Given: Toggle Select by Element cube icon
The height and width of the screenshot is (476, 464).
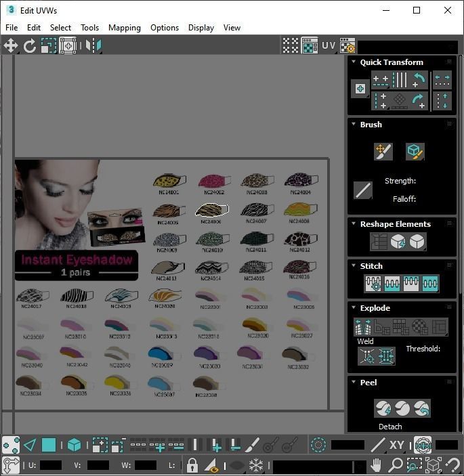Looking at the screenshot, I should (x=74, y=446).
